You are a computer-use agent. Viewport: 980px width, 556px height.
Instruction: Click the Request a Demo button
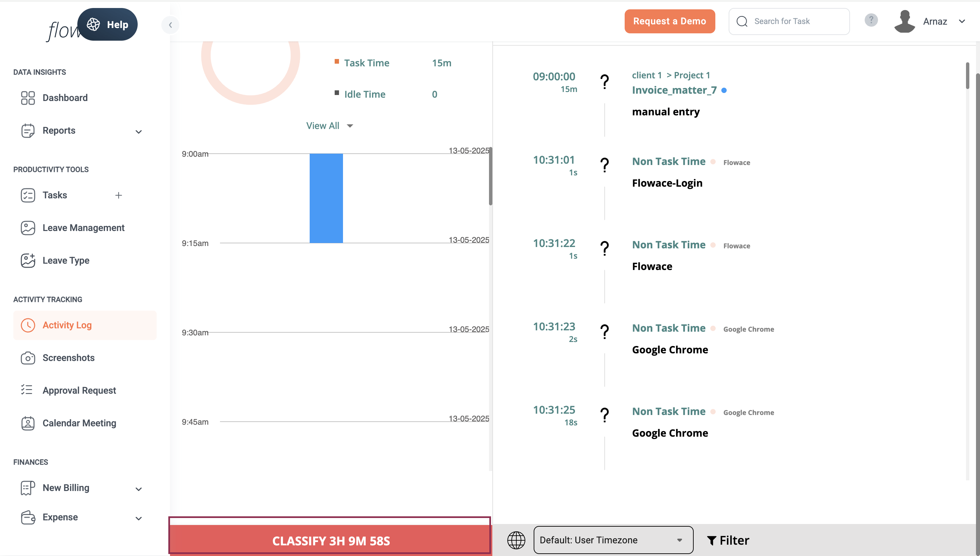[x=670, y=21]
